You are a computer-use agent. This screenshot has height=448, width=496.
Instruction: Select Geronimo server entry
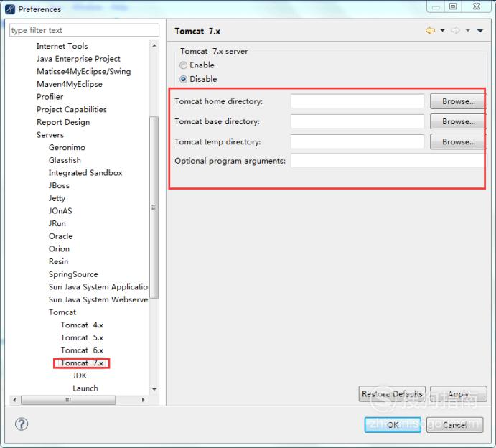point(67,147)
